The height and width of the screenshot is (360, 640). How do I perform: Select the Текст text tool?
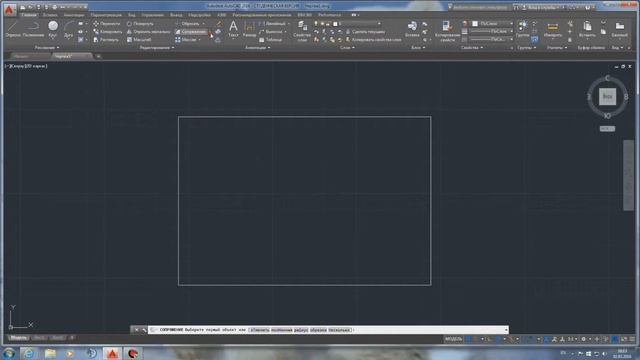click(233, 29)
